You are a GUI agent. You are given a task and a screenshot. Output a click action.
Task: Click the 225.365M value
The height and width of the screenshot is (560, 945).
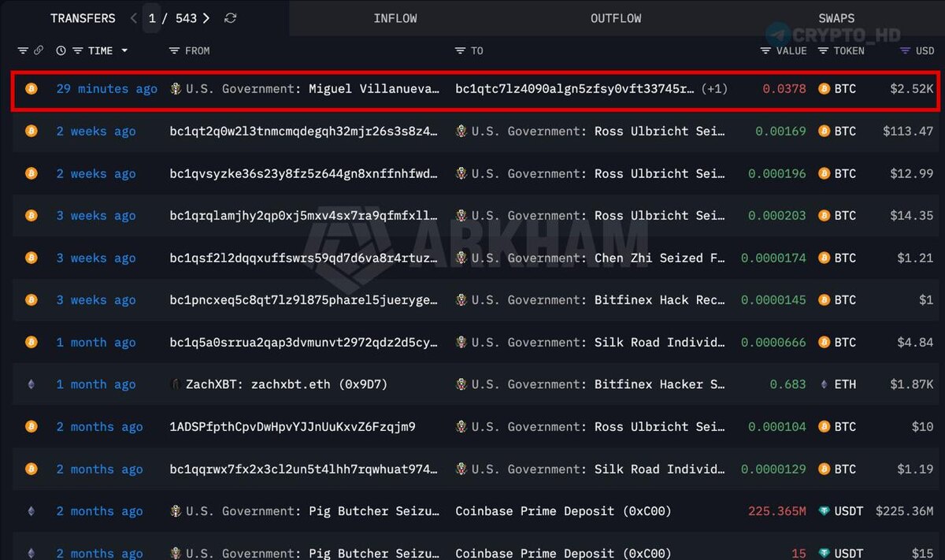pyautogui.click(x=777, y=511)
